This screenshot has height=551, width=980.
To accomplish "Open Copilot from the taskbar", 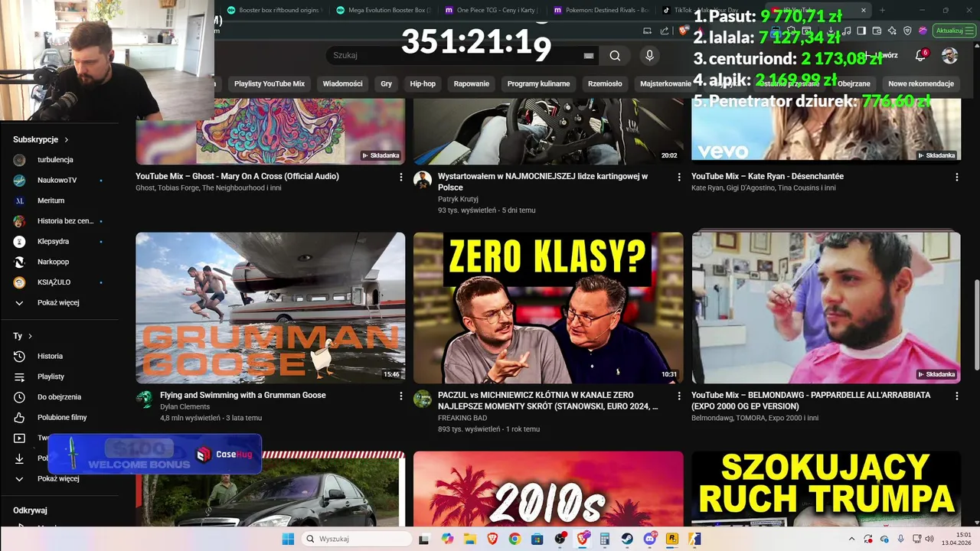I will tap(447, 539).
